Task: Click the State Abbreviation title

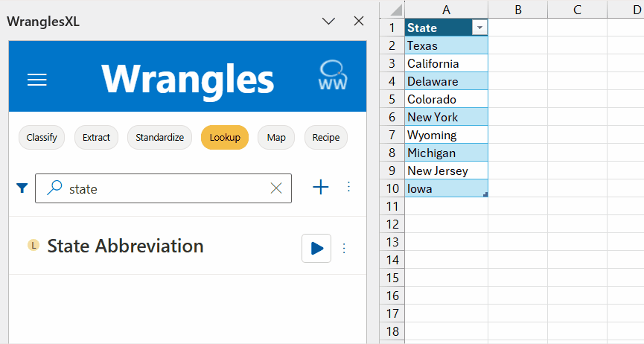Action: pyautogui.click(x=125, y=246)
